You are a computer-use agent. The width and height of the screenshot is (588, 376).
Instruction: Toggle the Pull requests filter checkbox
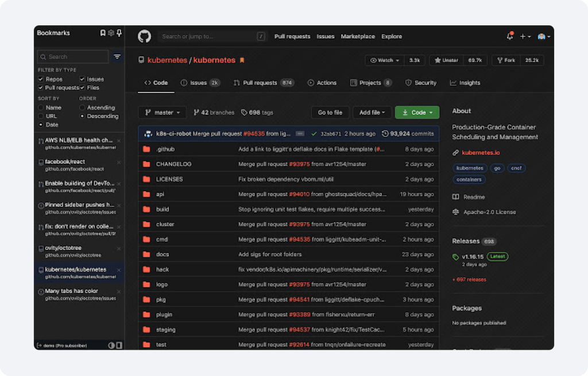click(x=41, y=88)
